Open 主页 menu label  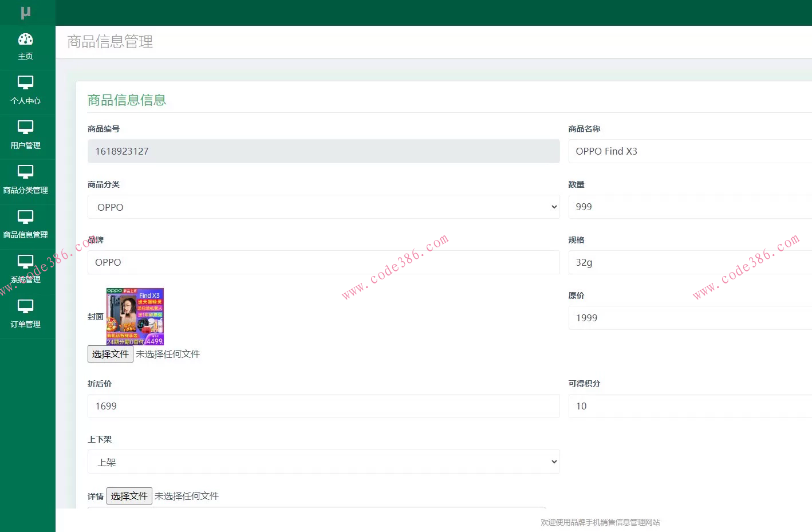[26, 56]
